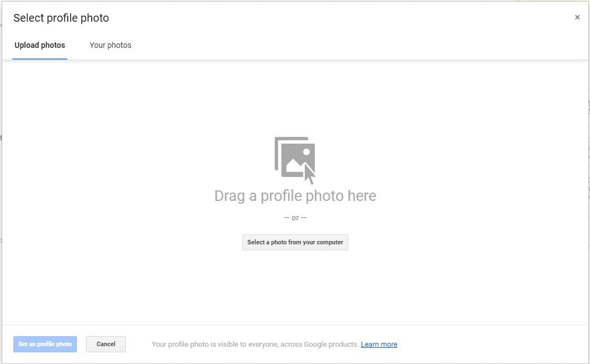
Task: Switch to the Your photos tab
Action: point(110,45)
